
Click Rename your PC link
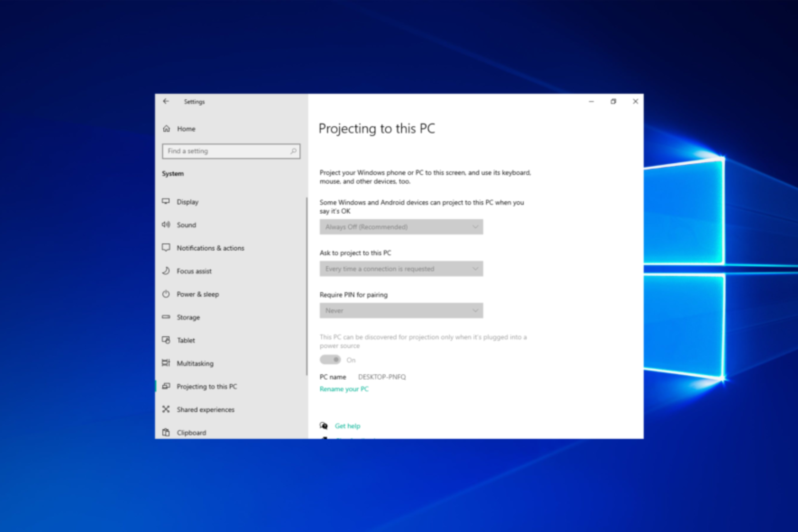[x=345, y=388]
